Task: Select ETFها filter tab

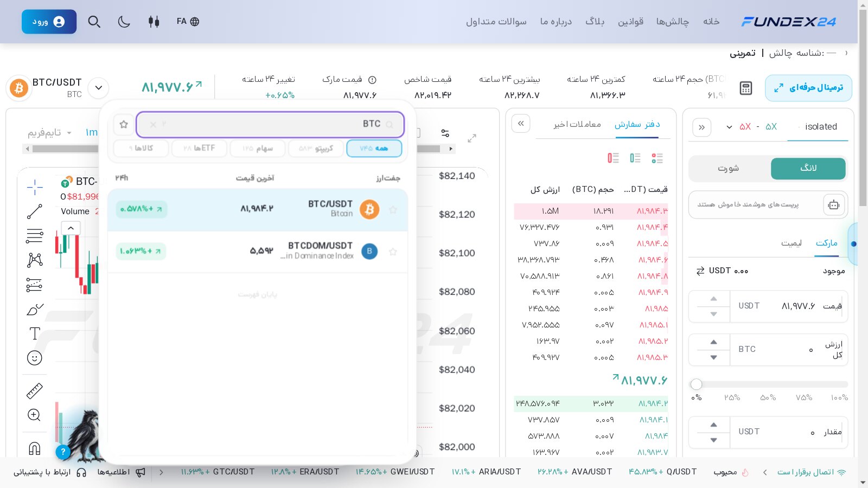Action: pyautogui.click(x=199, y=148)
